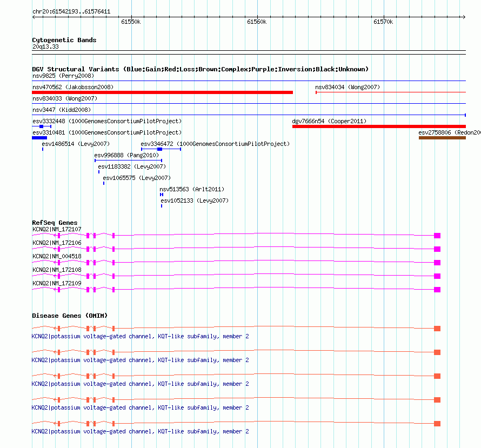
Task: Click the Cytogenetic Bands track title
Action: [x=64, y=40]
